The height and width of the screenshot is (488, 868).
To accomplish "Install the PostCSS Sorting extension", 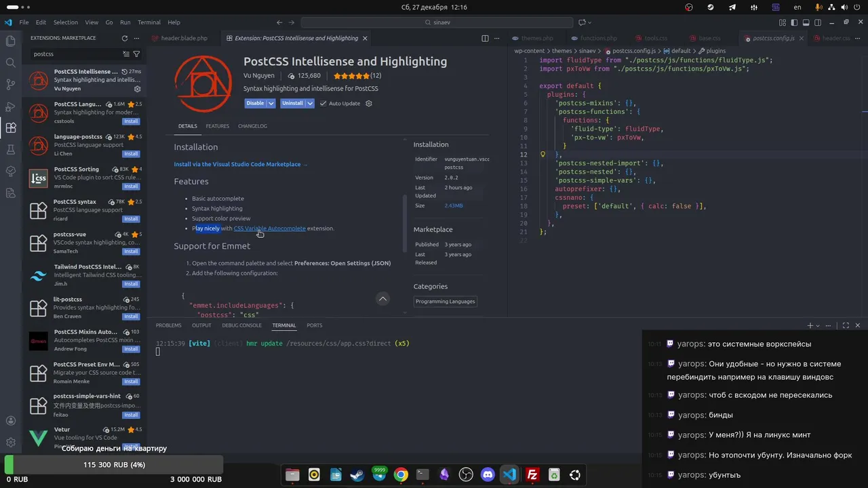I will click(x=131, y=186).
